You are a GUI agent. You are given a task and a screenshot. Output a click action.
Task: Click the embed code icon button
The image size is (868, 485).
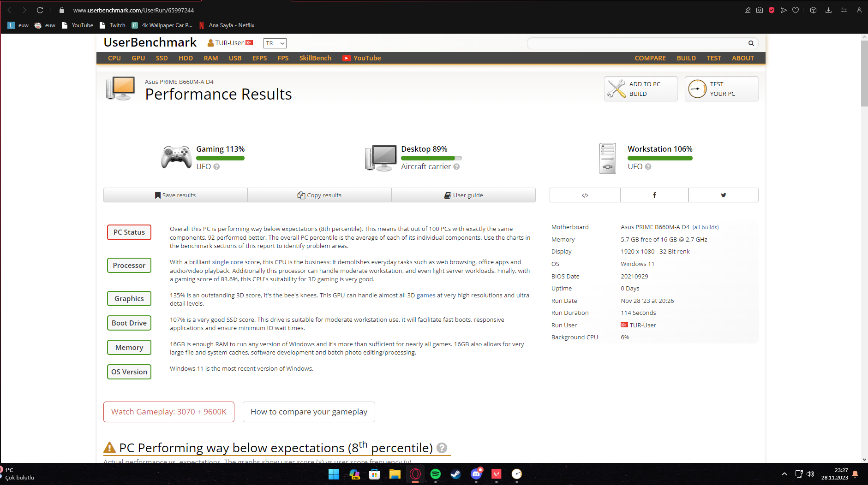pos(585,195)
